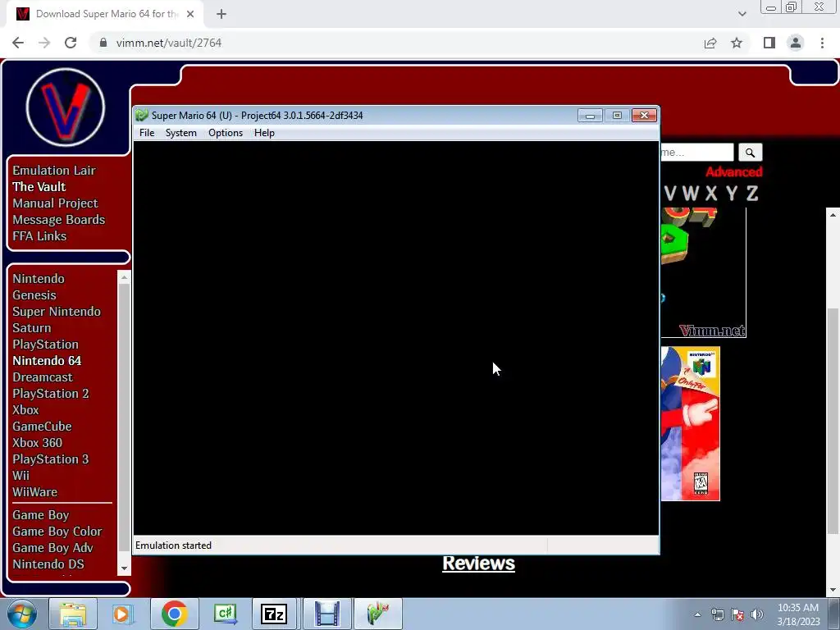The height and width of the screenshot is (630, 840).
Task: Open the File menu in Project64
Action: [146, 133]
